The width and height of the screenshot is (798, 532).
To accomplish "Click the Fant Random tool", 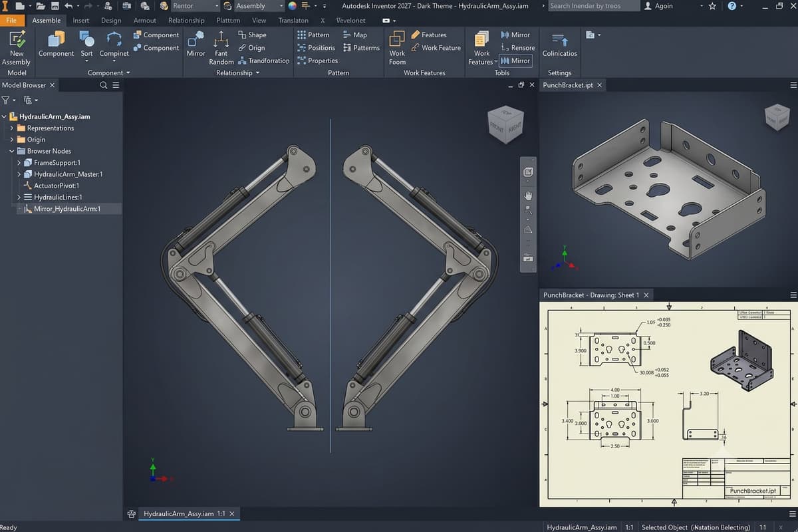I will (x=221, y=48).
